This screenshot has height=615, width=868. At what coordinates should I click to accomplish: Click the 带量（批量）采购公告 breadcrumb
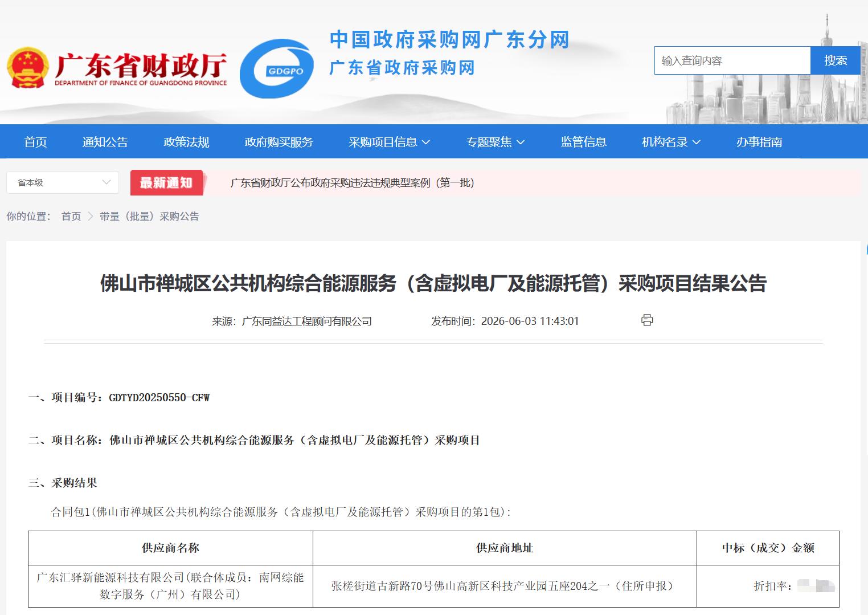[x=149, y=216]
